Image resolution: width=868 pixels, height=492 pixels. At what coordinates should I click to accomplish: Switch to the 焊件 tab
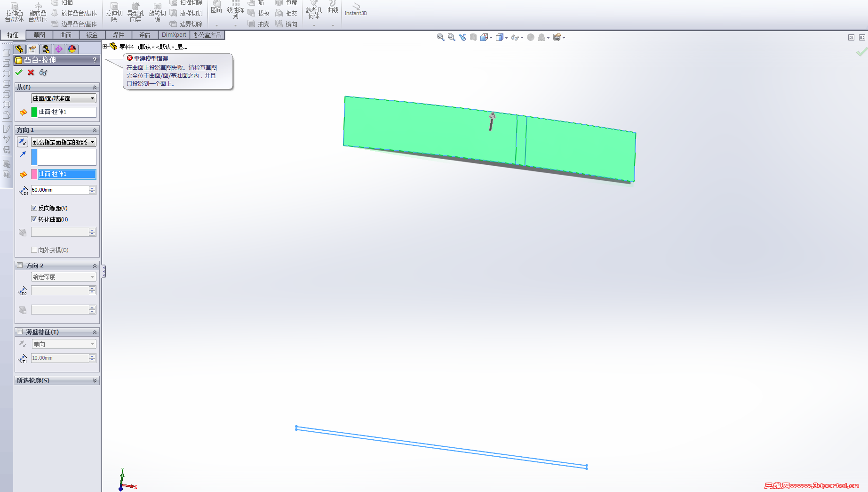(118, 35)
